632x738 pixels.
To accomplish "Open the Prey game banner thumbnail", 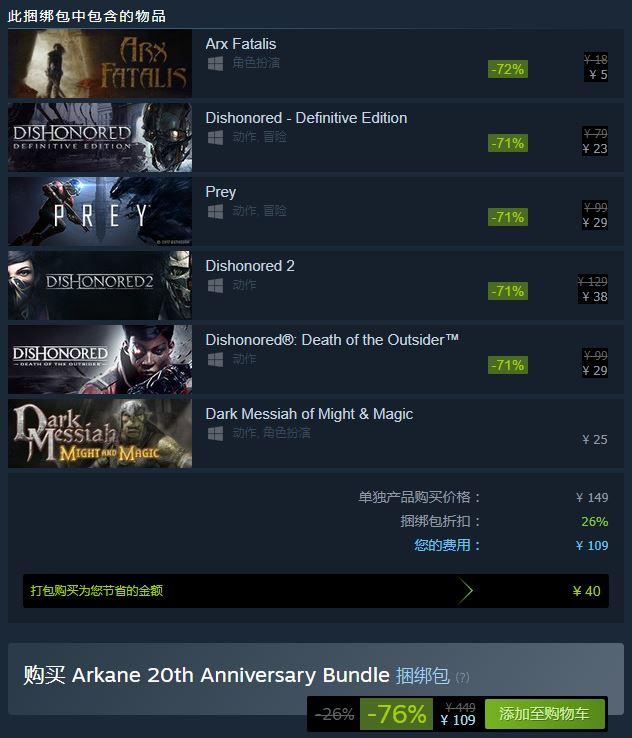I will [100, 211].
